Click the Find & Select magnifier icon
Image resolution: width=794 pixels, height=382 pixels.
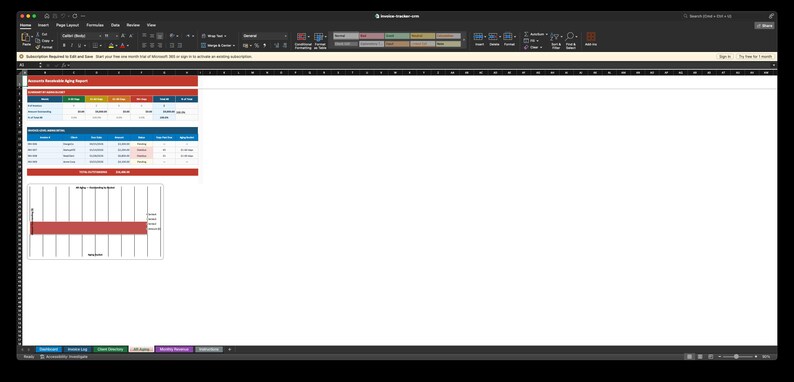point(570,36)
